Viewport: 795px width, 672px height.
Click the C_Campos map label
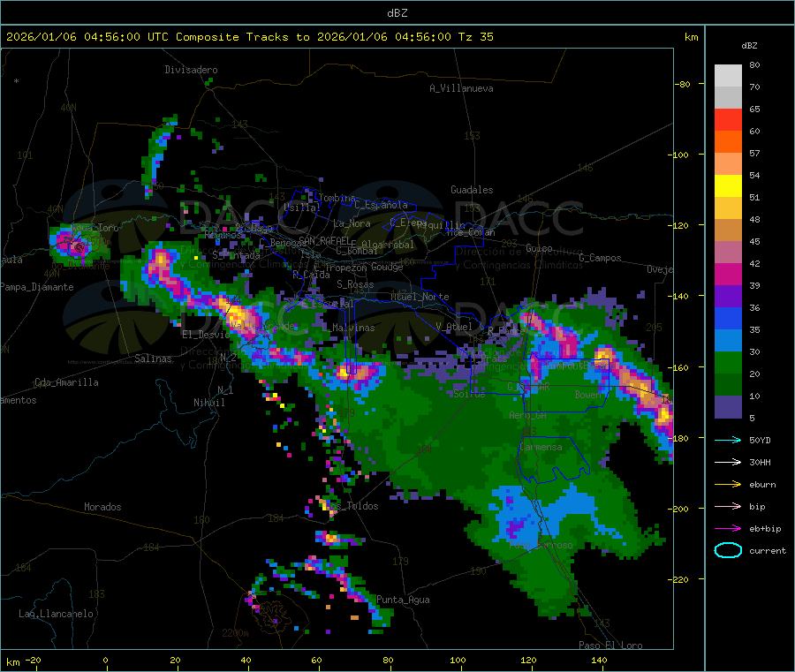(601, 258)
